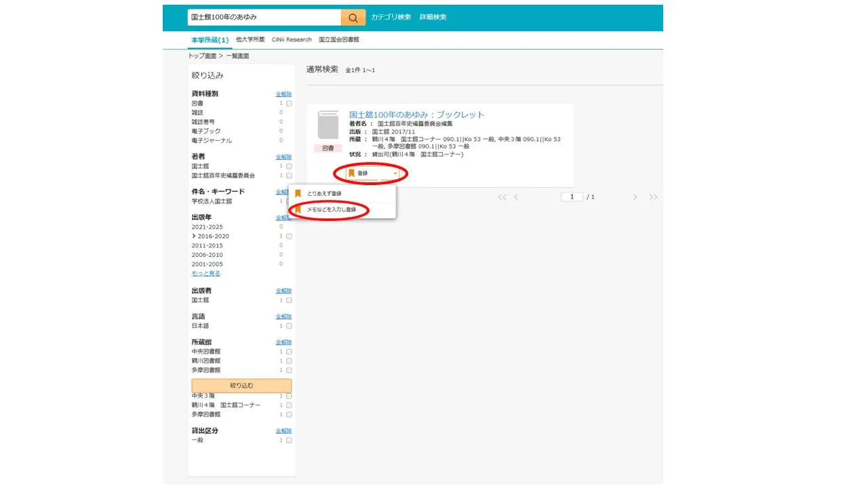Click the 学校法人国士舘 keyword label
Screen dimensions: 868x488
212,201
